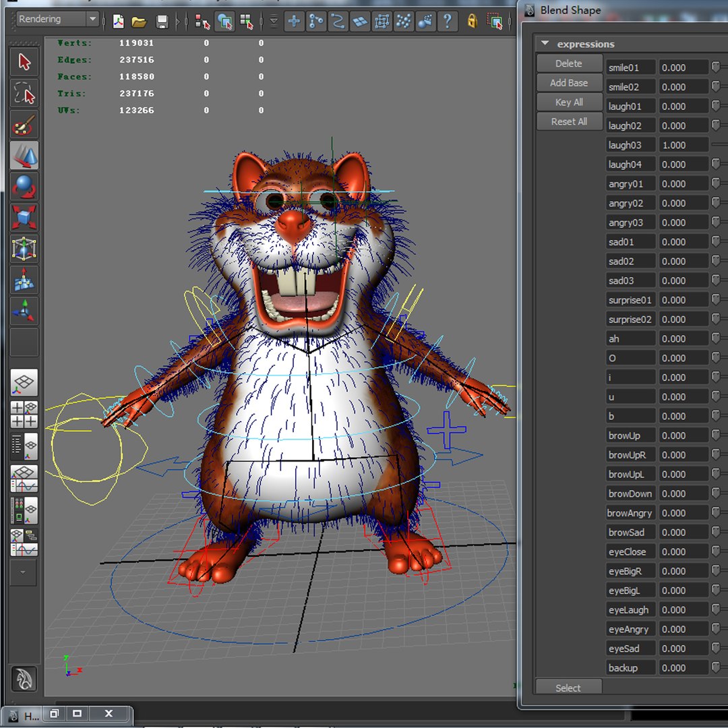Click the Blend Shape window title
Image resolution: width=728 pixels, height=728 pixels.
pos(570,10)
